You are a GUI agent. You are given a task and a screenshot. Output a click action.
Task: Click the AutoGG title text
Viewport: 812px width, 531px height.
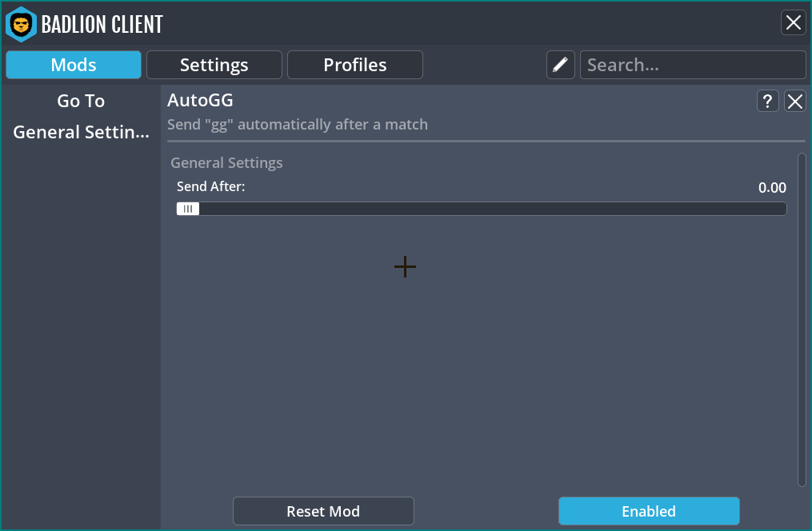point(201,100)
